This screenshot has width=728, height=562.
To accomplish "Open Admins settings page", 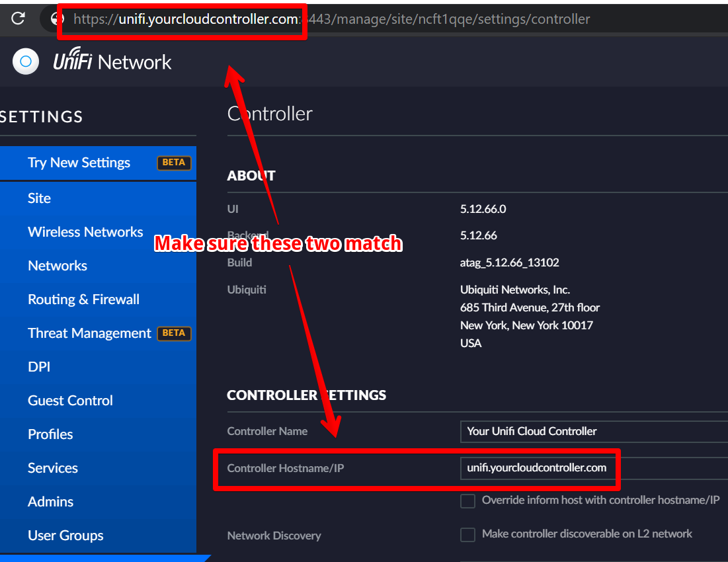I will point(50,502).
